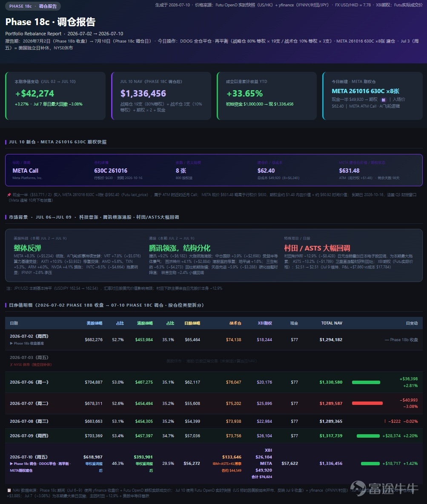Click the 腾讯领涨，结构分化 heading
Screen dimensions: 427x504
tap(180, 248)
